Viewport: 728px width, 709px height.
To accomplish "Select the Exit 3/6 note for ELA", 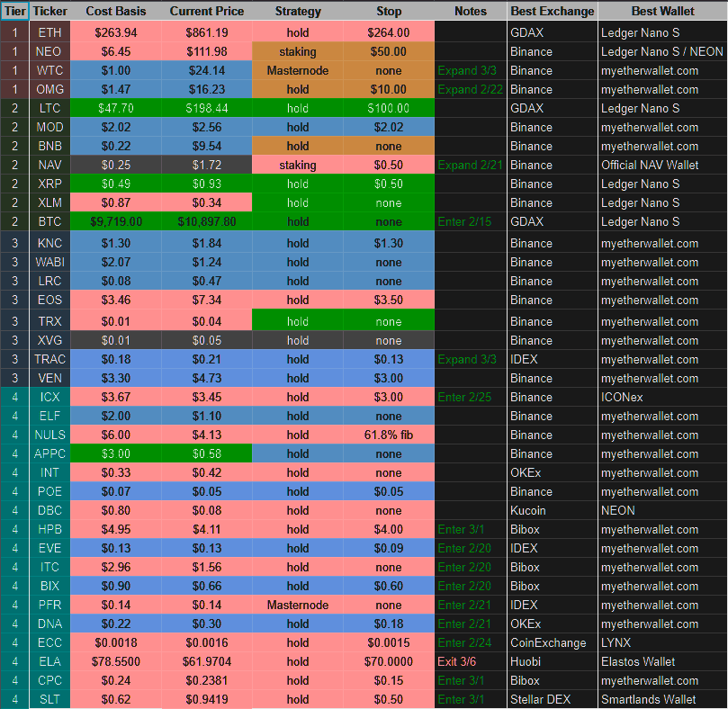I will click(x=471, y=661).
